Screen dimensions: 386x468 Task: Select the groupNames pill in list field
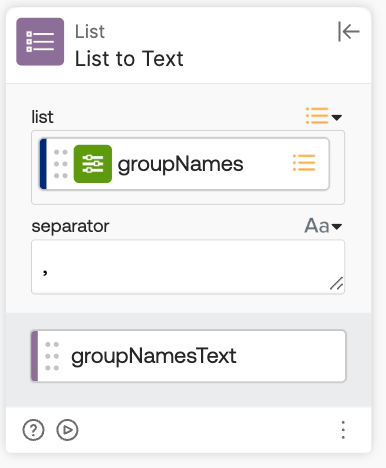coord(185,164)
